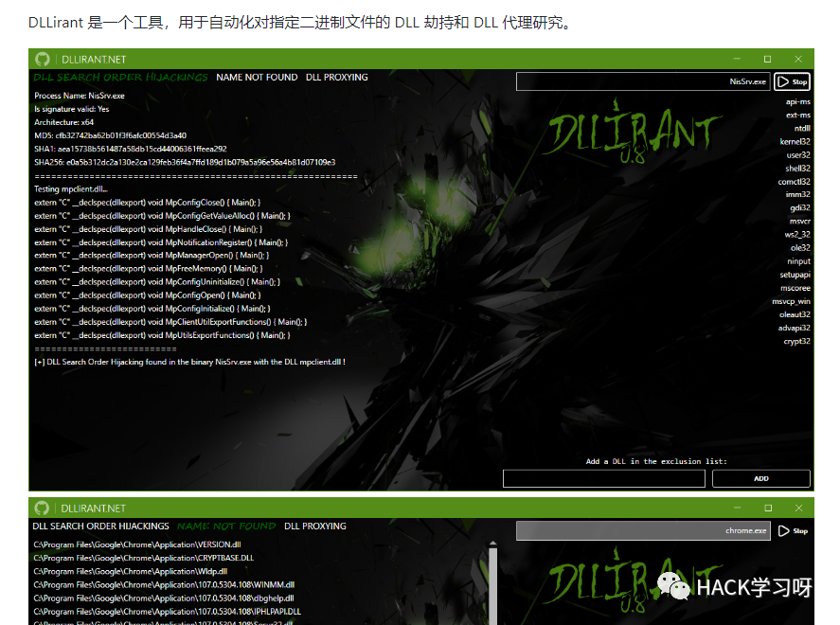Close the first DLLIRANT.NET window
Screen dimensions: 840x625
[x=798, y=59]
